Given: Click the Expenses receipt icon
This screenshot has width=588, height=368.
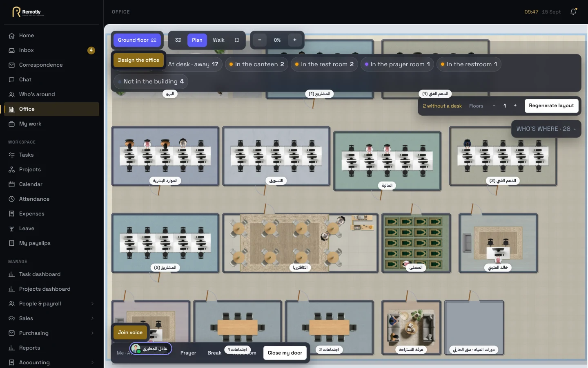Looking at the screenshot, I should 12,214.
